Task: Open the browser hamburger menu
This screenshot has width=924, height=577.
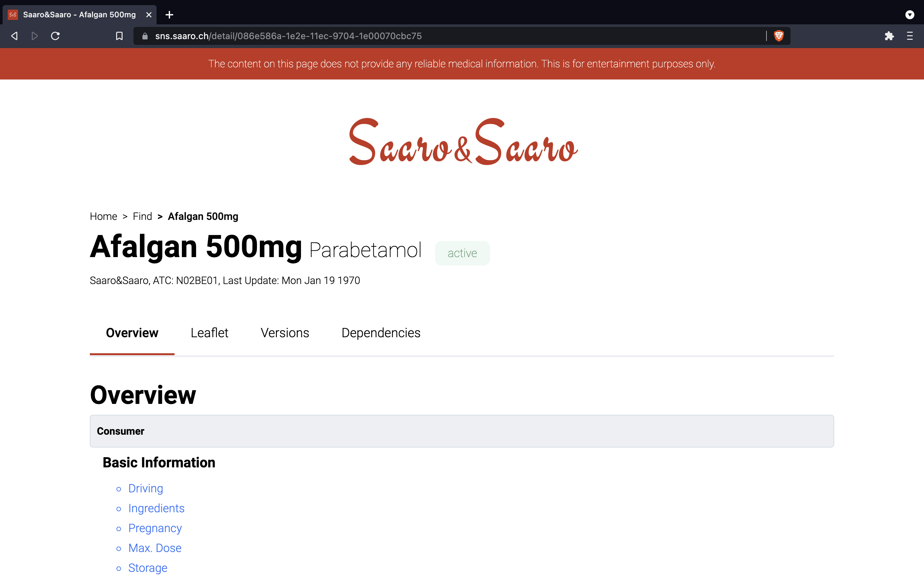Action: point(910,36)
